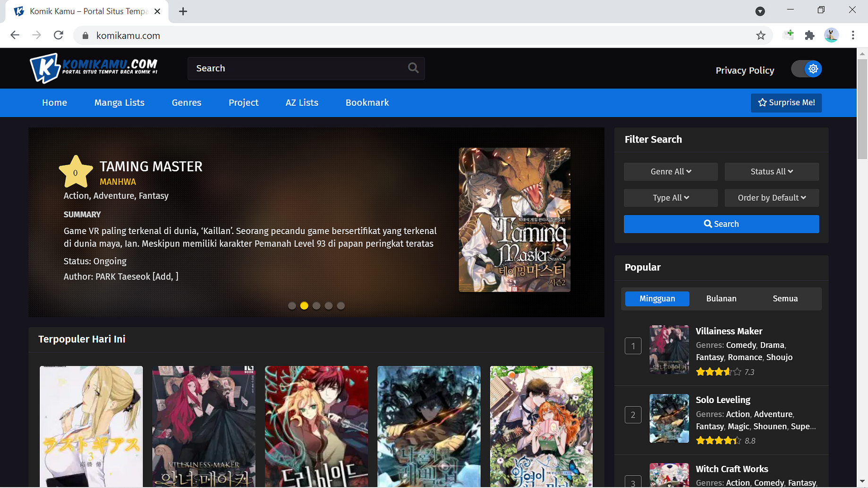Expand the Type All dropdown
868x488 pixels.
pyautogui.click(x=671, y=198)
